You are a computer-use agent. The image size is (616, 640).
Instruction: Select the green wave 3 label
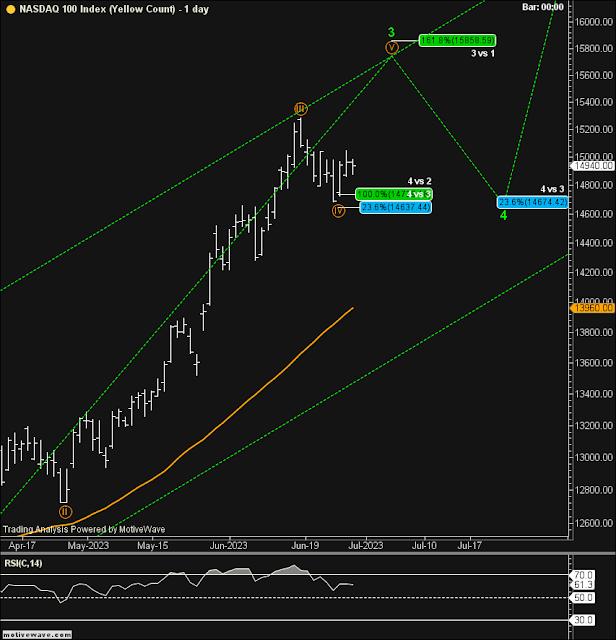[x=391, y=32]
